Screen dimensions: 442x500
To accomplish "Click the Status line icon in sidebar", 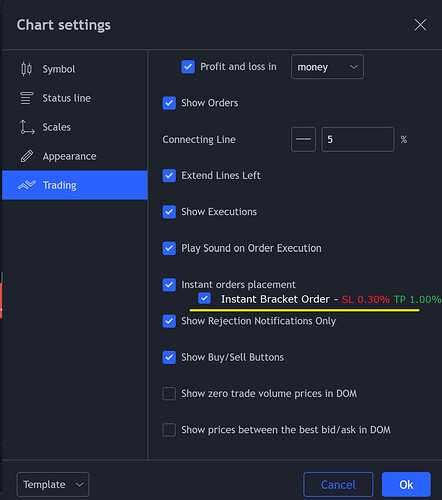I will [27, 98].
